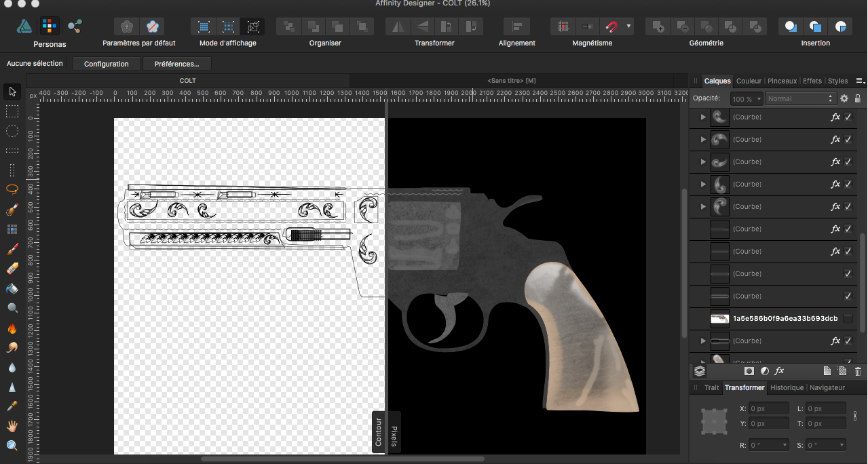Switch to the Navigateur tab
The width and height of the screenshot is (868, 464).
(827, 387)
